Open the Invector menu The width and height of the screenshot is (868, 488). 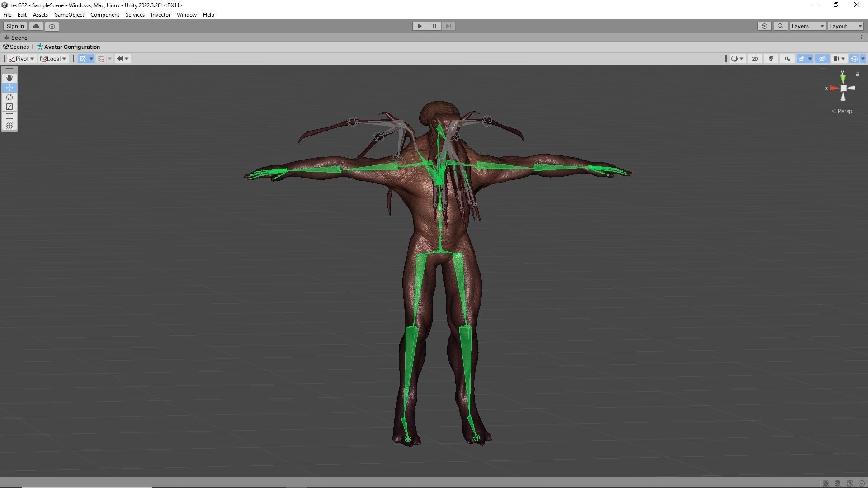point(160,15)
